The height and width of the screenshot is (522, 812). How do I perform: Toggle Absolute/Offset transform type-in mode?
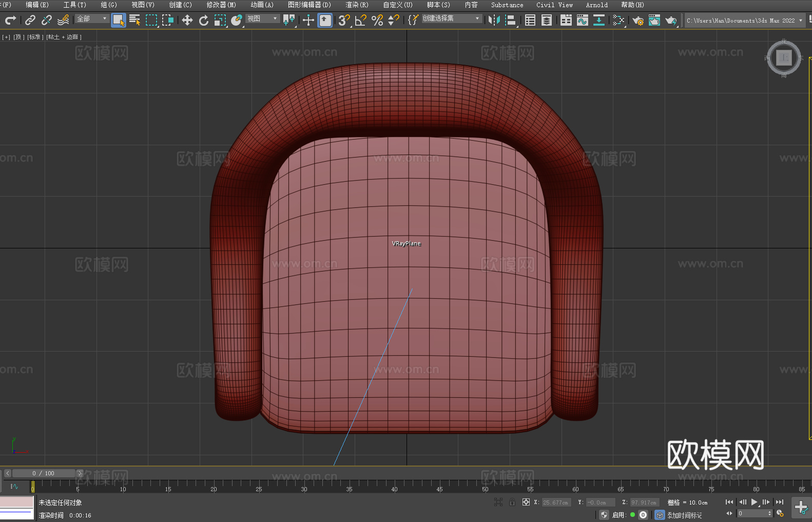[x=526, y=502]
